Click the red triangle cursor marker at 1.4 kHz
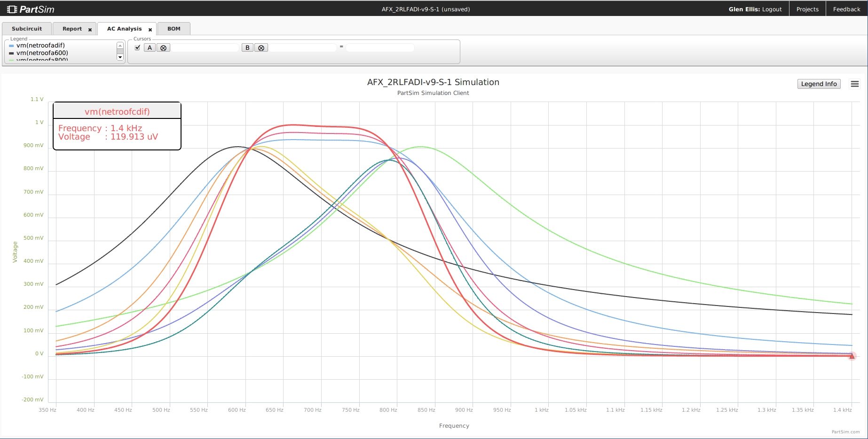The image size is (868, 439). tap(852, 356)
